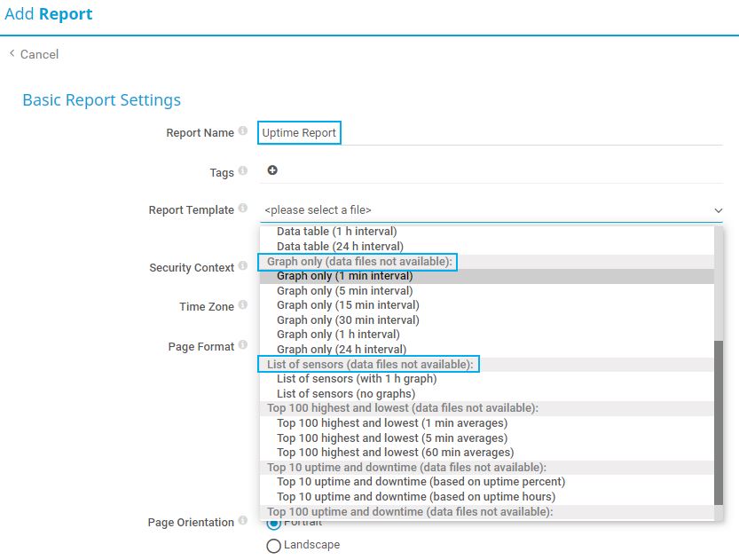Click inside the Report Name input field
The height and width of the screenshot is (560, 739).
point(297,131)
